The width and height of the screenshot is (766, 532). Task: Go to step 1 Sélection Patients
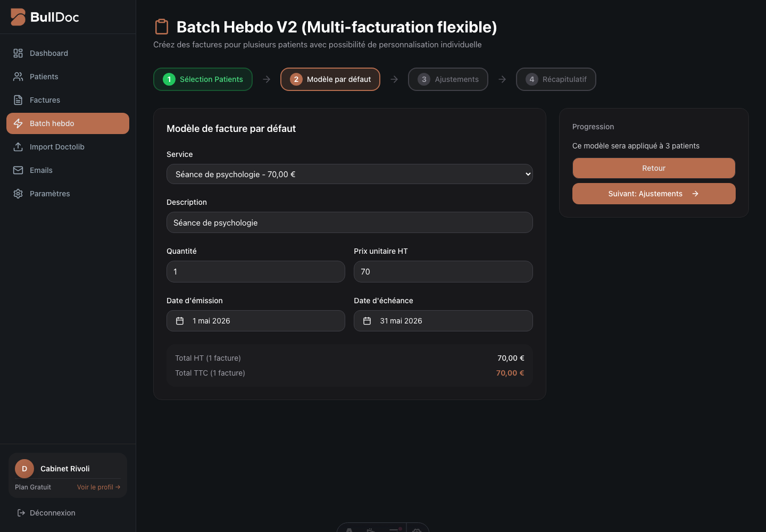203,79
